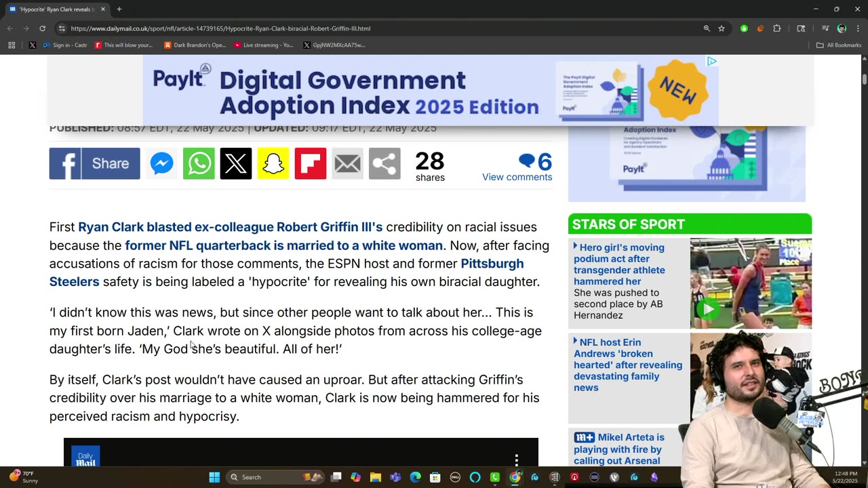Open the 'GpjNW2MXcAA75w...' bookmark
Viewport: 868px width, 488px height.
pos(334,45)
